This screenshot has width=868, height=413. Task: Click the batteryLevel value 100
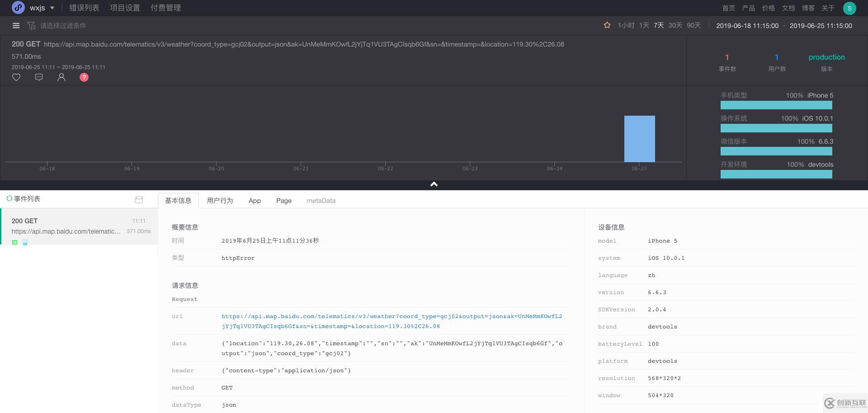click(653, 344)
